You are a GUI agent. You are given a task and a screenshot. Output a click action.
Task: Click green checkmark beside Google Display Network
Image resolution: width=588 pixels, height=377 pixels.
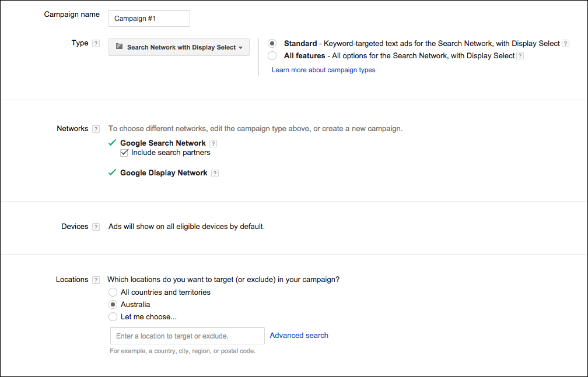[113, 172]
